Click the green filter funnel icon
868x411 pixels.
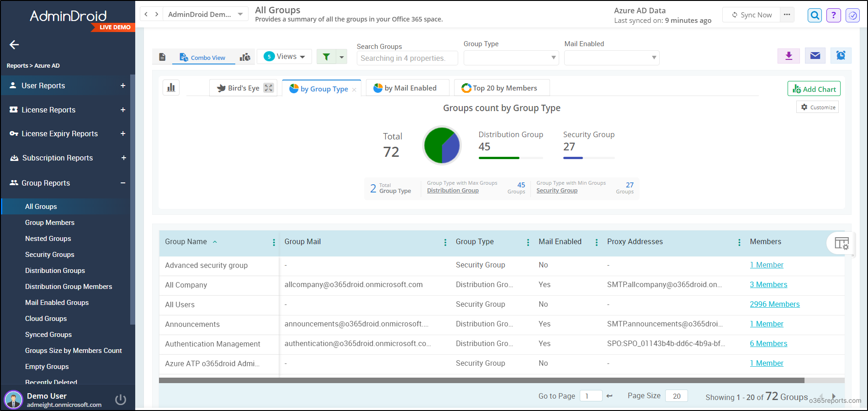pos(326,57)
